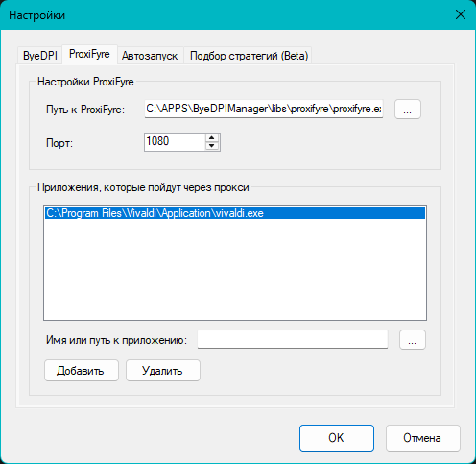Switch to the ByeDPI tab
The height and width of the screenshot is (464, 476).
click(x=40, y=56)
